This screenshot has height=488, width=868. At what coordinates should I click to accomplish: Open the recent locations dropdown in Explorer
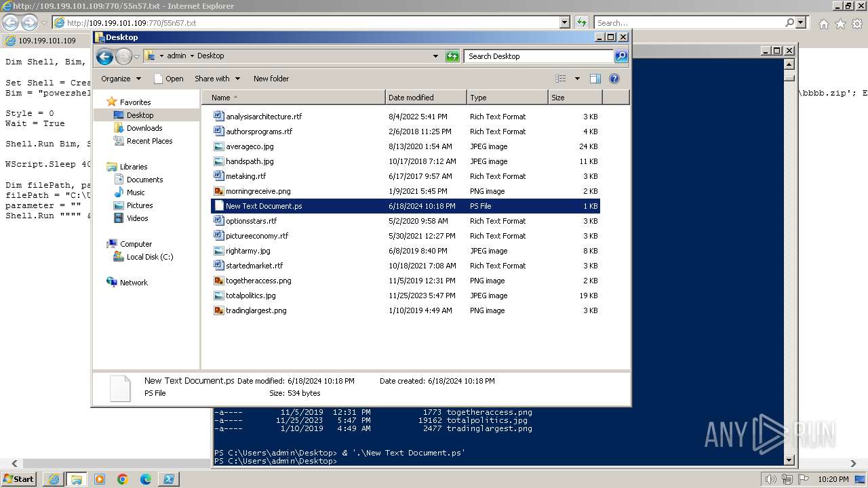click(x=136, y=56)
